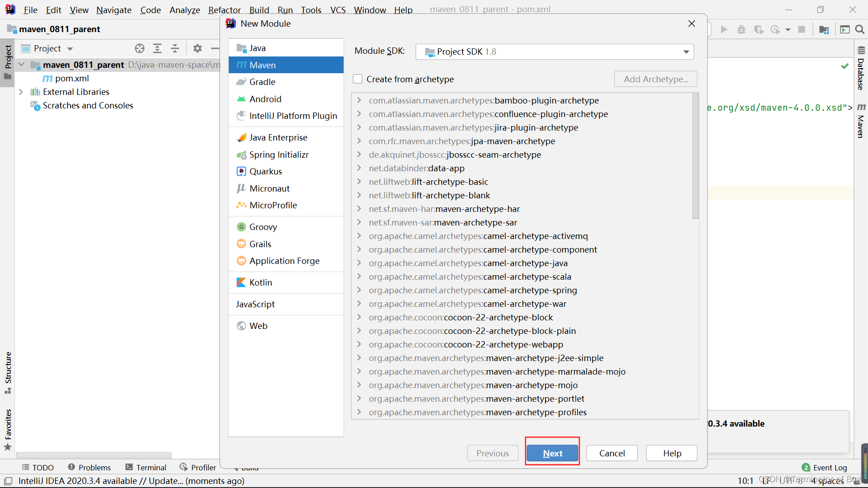Select Android module type
868x488 pixels.
point(286,99)
